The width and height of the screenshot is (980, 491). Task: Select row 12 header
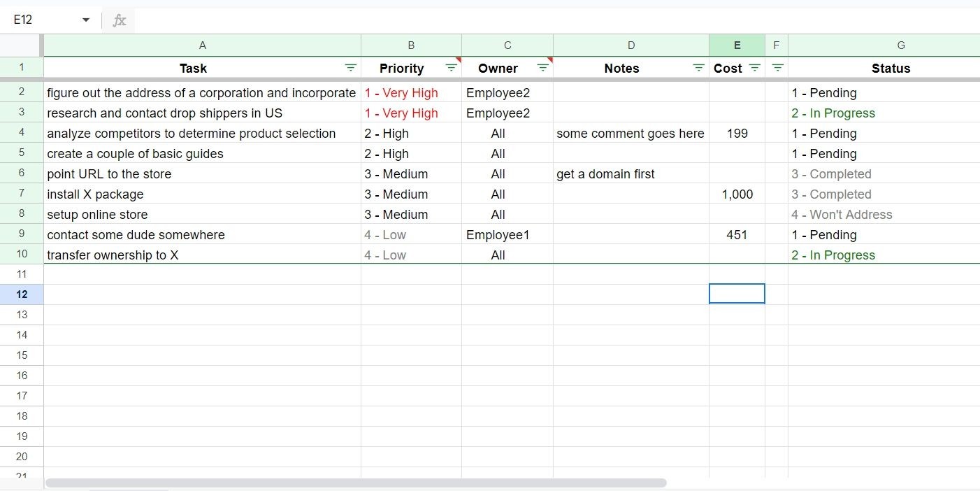click(22, 294)
